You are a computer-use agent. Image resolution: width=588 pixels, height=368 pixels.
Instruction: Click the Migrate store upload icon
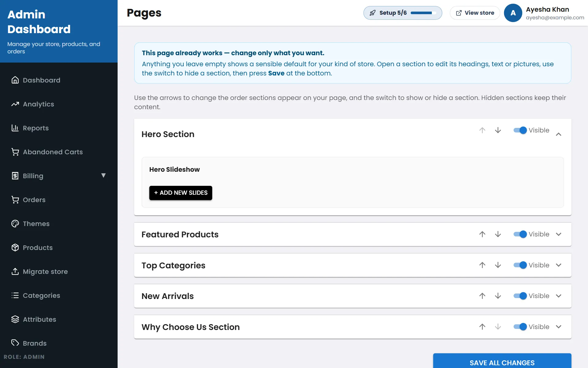click(15, 271)
